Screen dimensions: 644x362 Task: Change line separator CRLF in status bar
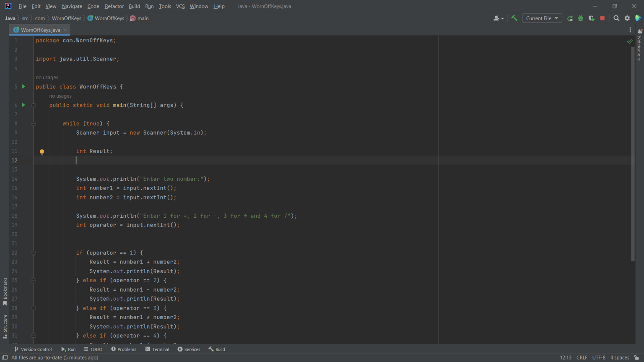coord(582,358)
